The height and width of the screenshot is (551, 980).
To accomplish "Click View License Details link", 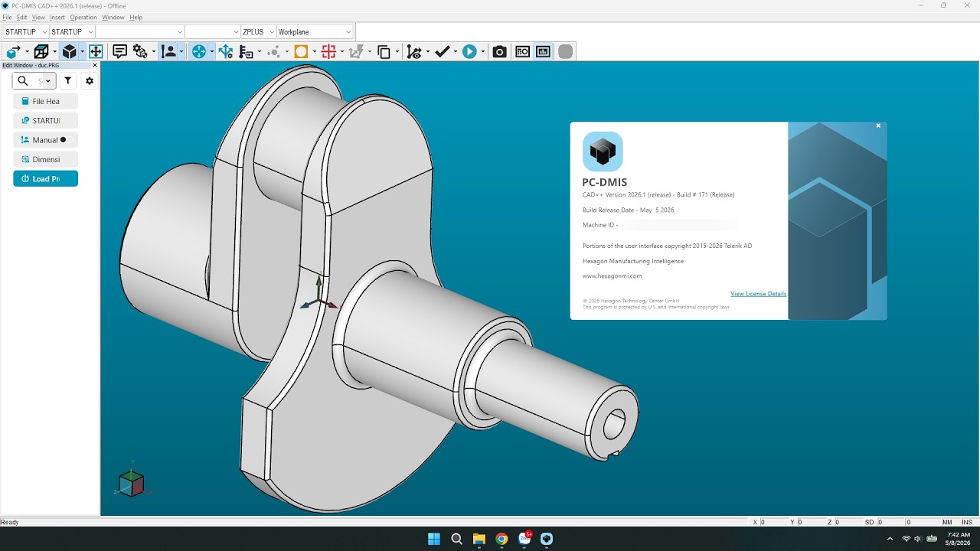I will pos(758,294).
